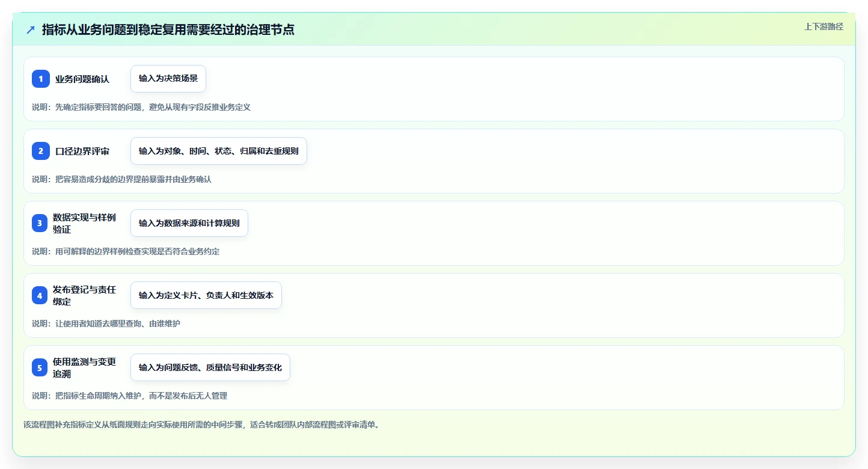Click the '输入为问题反馈、质量信号和业务变化' chip

pyautogui.click(x=210, y=367)
